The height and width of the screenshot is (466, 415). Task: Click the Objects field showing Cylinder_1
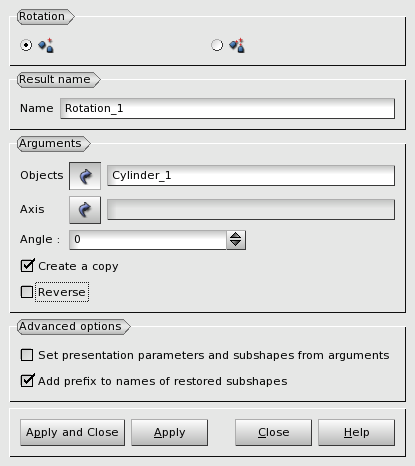tap(251, 175)
